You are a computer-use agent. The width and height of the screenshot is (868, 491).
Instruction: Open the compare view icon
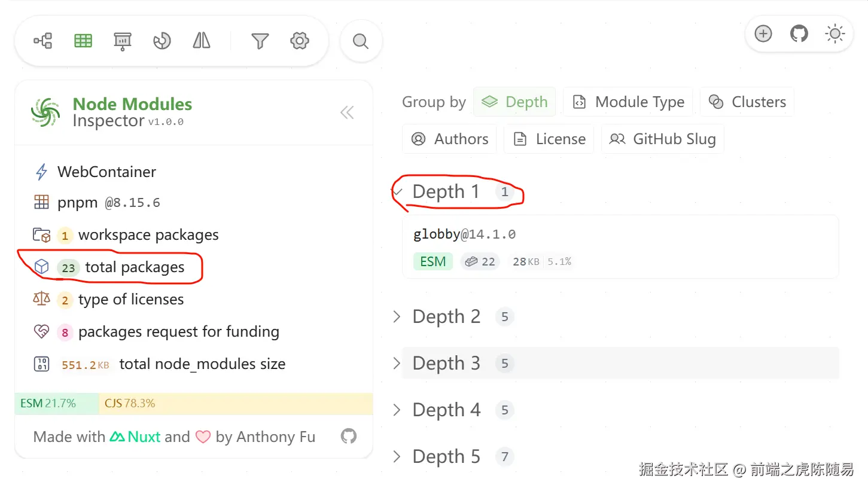tap(202, 41)
